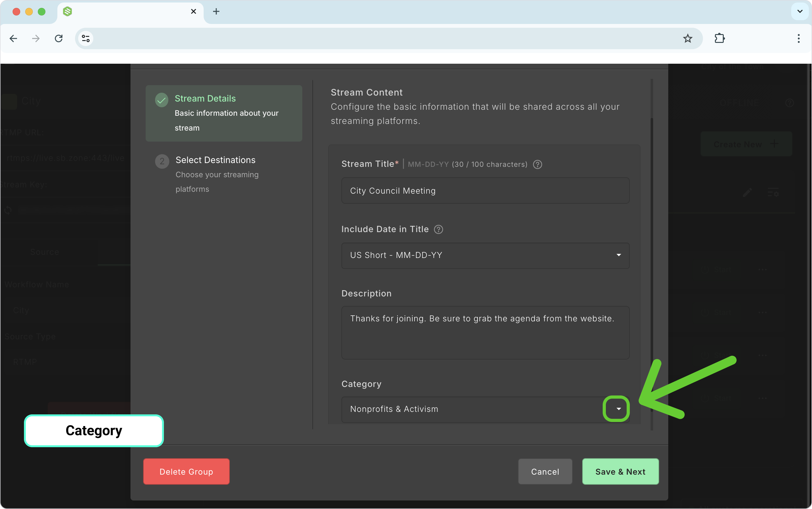Click the Delete Group button

186,471
